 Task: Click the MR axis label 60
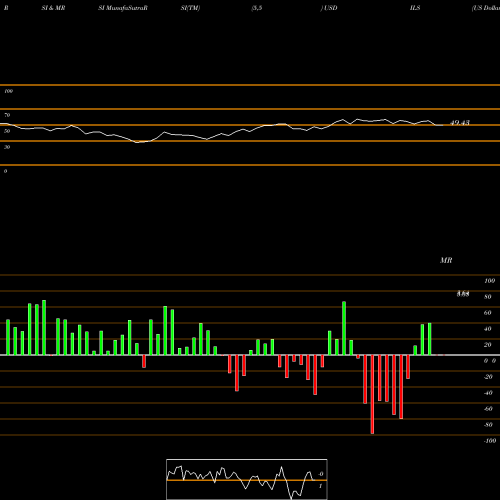(x=488, y=313)
